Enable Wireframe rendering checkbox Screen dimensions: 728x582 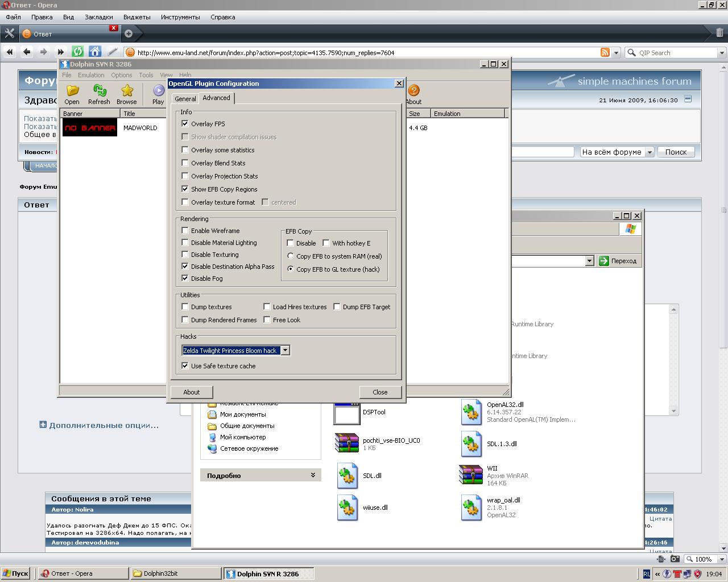tap(185, 231)
